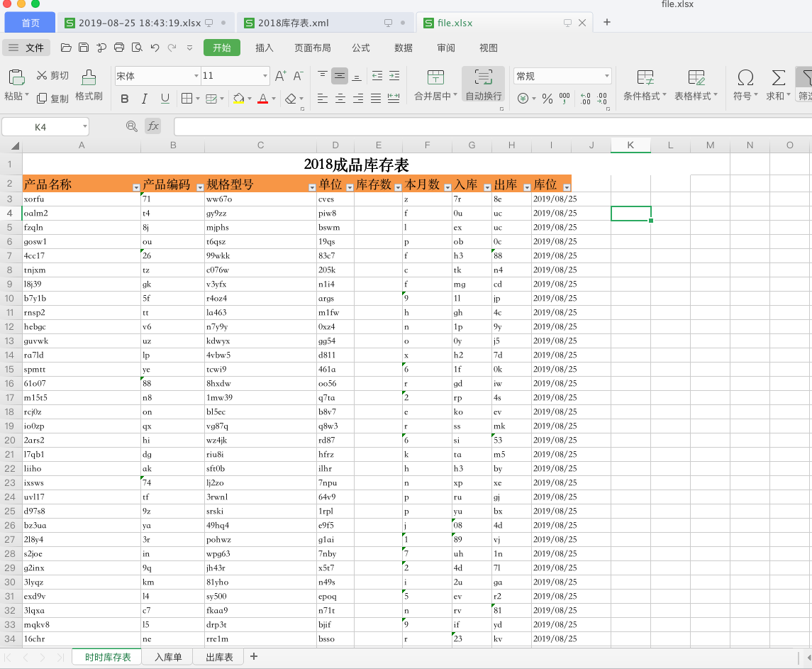
Task: Open 条件格式 conditional formatting
Action: pos(645,84)
